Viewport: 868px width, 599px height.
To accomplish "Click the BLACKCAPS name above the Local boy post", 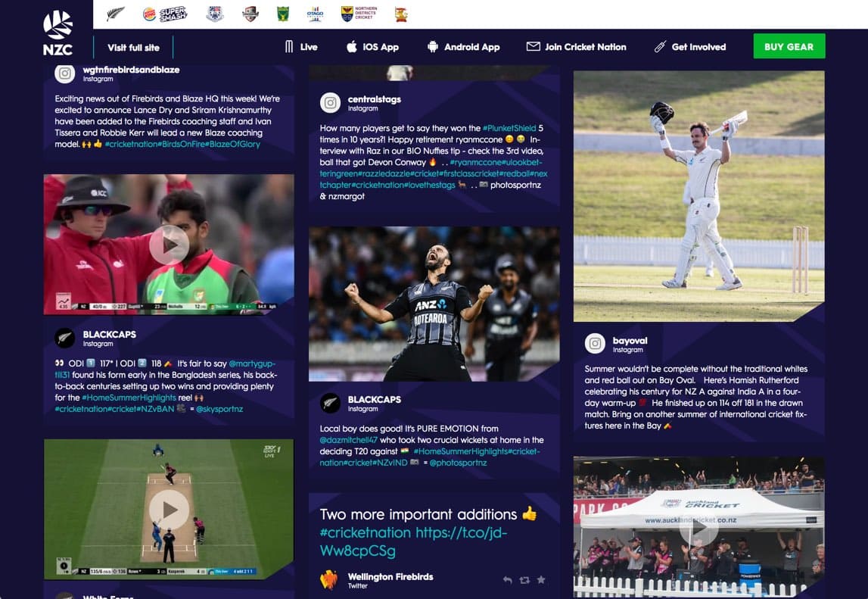I will point(374,400).
